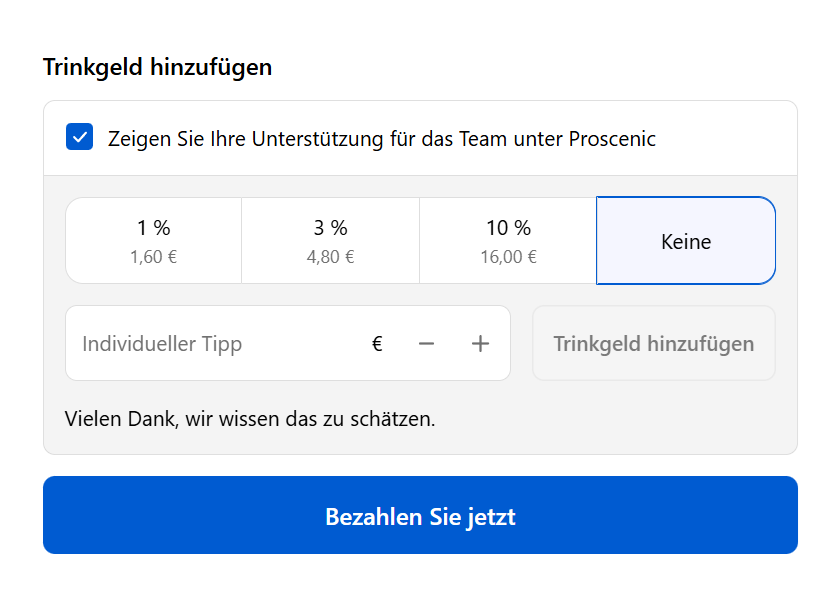Click the '3 %' percentage text
Viewport: 838px width, 590px height.
[330, 228]
